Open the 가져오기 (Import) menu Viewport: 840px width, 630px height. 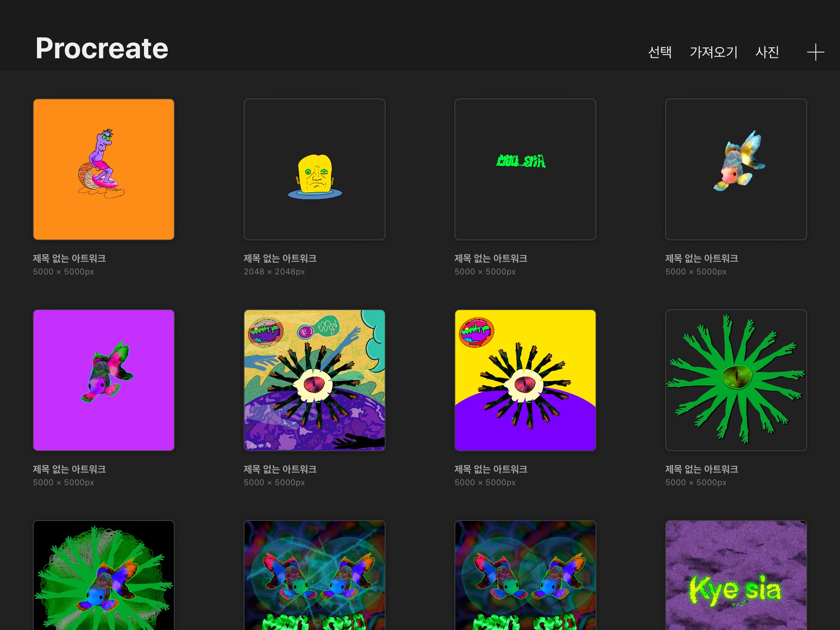tap(713, 52)
